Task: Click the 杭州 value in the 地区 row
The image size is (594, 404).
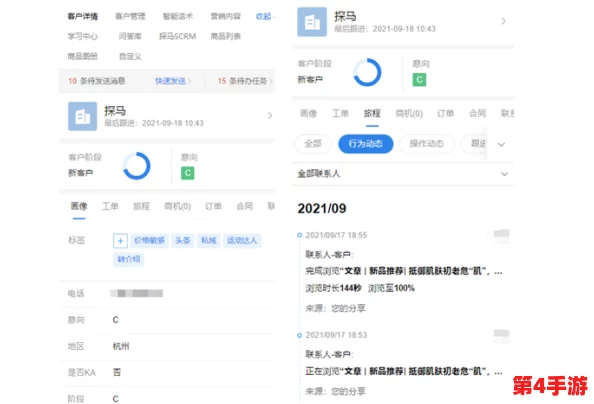Action: point(121,346)
